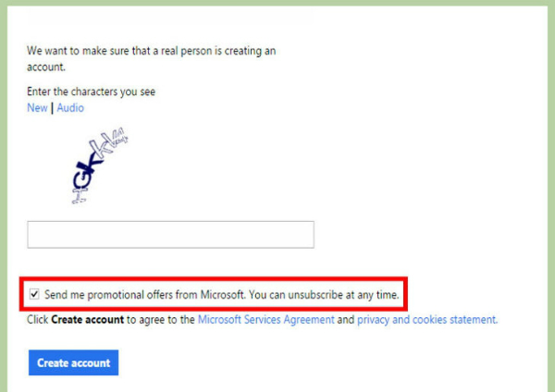Click the distorted captcha characters image
The height and width of the screenshot is (392, 555).
pos(100,165)
